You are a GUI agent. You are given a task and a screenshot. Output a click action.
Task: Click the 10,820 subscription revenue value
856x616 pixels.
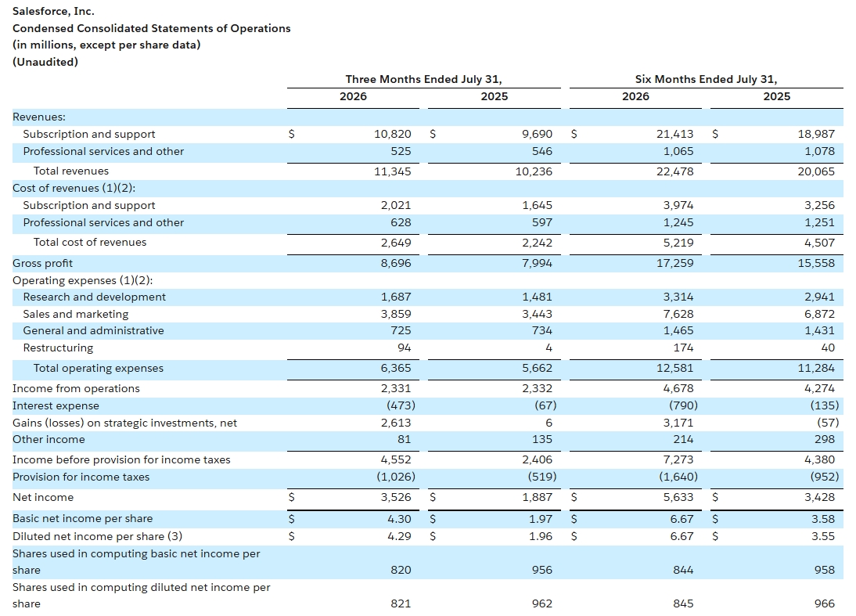[x=393, y=134]
